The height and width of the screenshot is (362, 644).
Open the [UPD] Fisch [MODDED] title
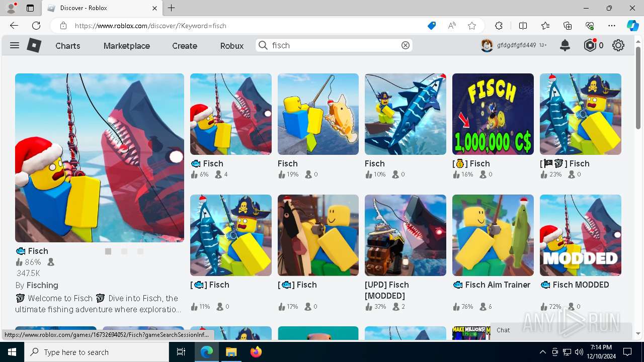(x=387, y=290)
